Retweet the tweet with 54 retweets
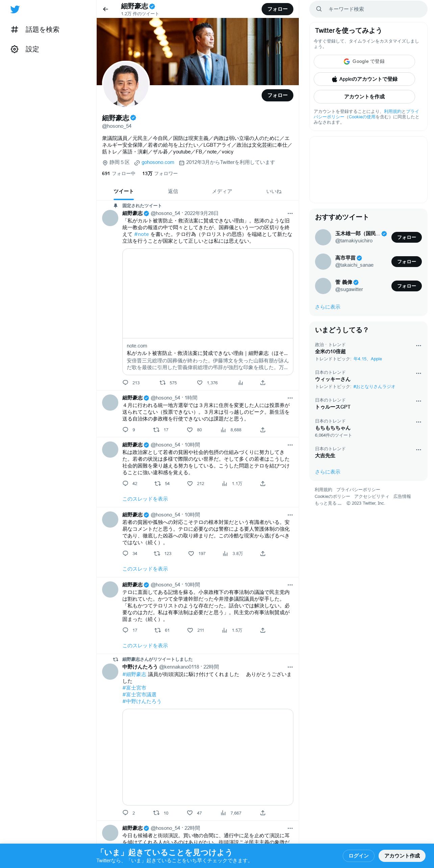The image size is (434, 868). click(162, 483)
